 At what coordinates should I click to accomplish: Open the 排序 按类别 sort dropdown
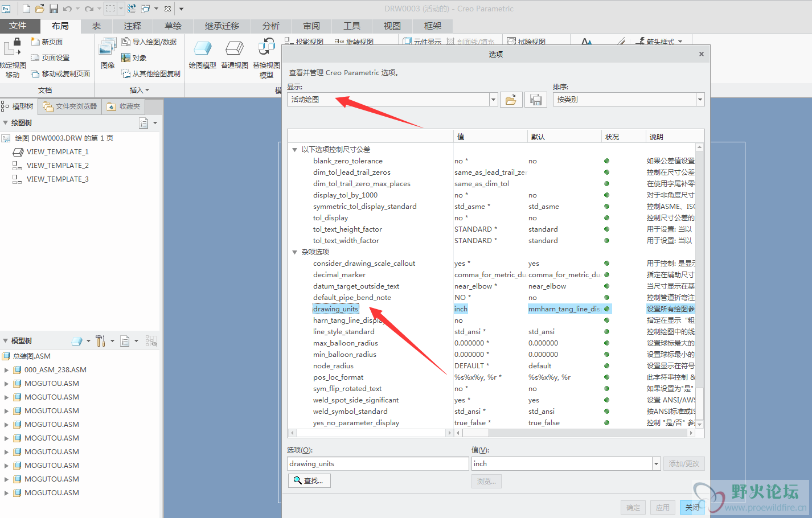pos(700,100)
